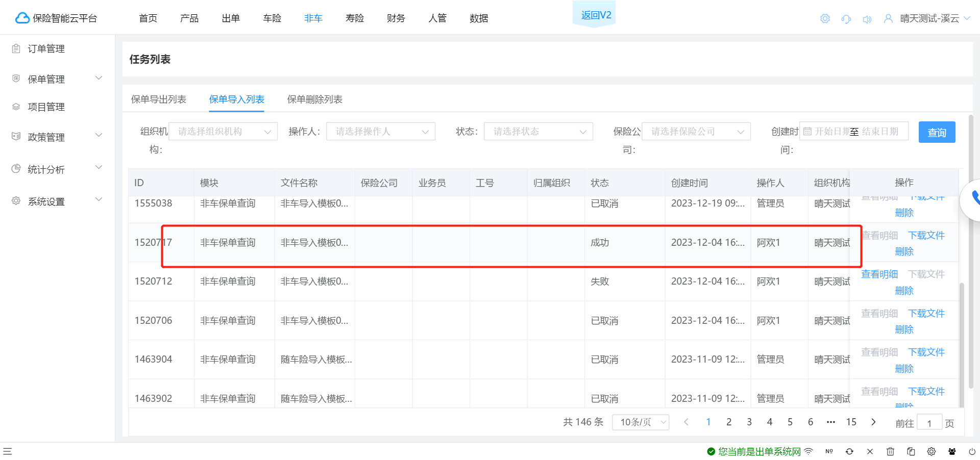980x460 pixels.
Task: Open the 请选择操作人 dropdown
Action: pos(381,132)
